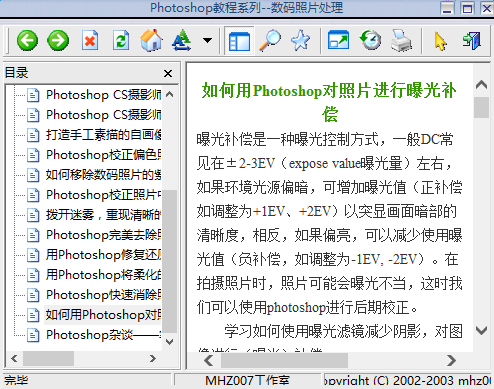Go forward with the green right arrow
This screenshot has width=494, height=389.
tap(58, 41)
